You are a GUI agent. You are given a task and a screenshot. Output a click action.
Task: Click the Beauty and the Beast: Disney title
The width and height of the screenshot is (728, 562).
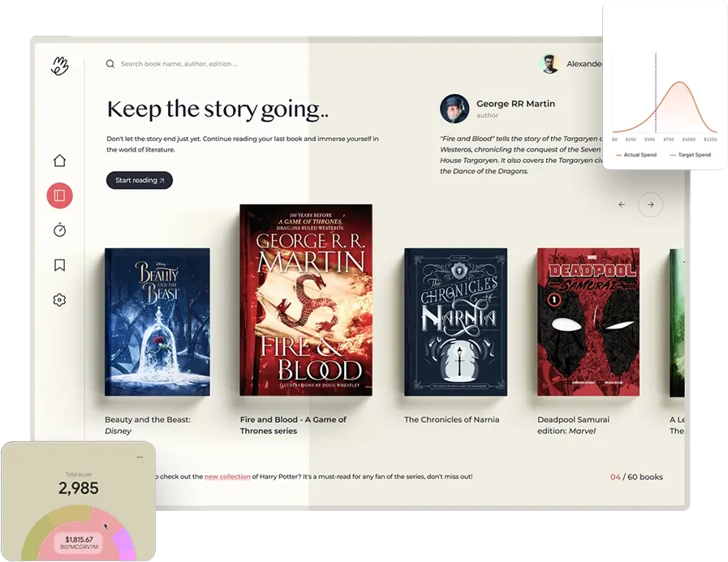148,425
